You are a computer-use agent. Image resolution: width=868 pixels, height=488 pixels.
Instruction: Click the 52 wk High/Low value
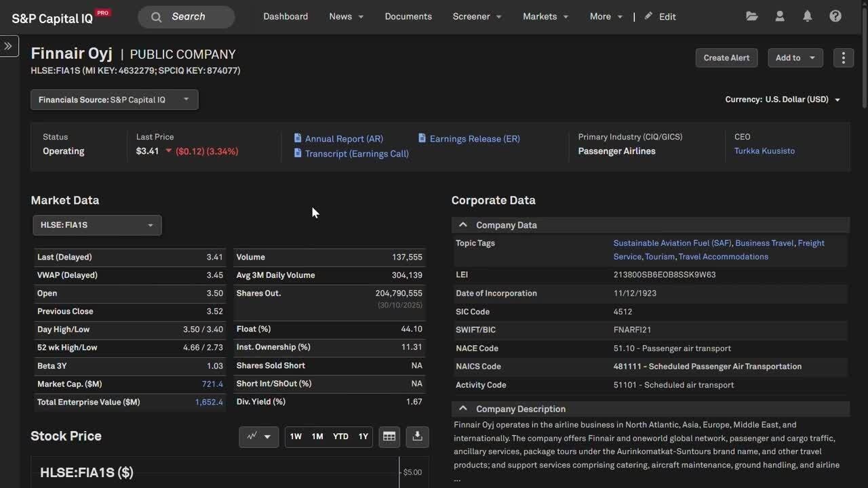[x=203, y=347]
